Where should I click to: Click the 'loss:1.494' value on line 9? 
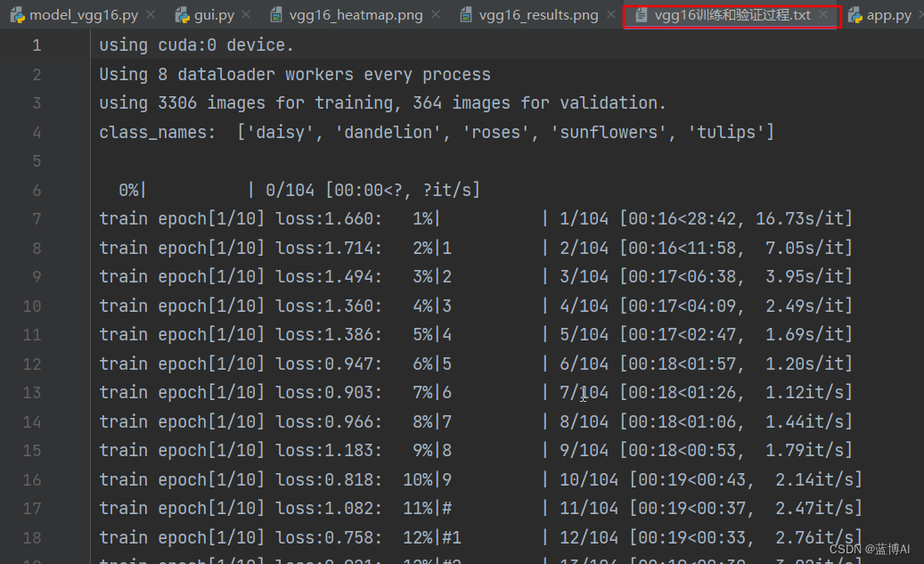329,277
